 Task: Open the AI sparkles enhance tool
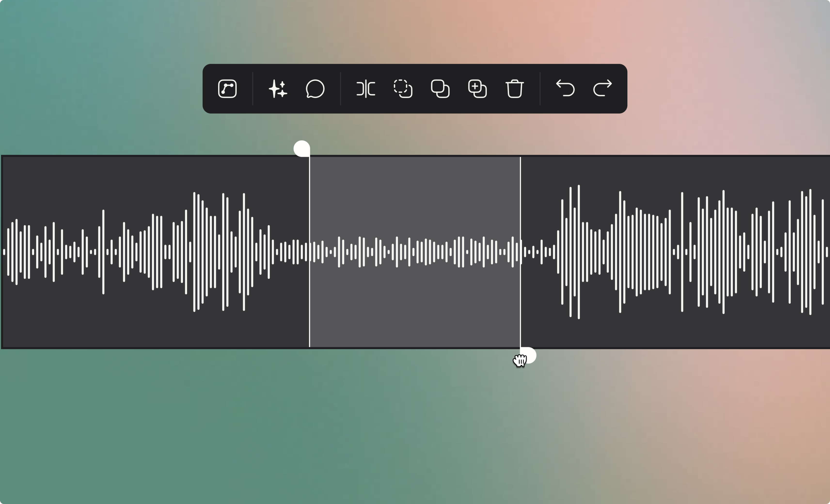tap(278, 89)
